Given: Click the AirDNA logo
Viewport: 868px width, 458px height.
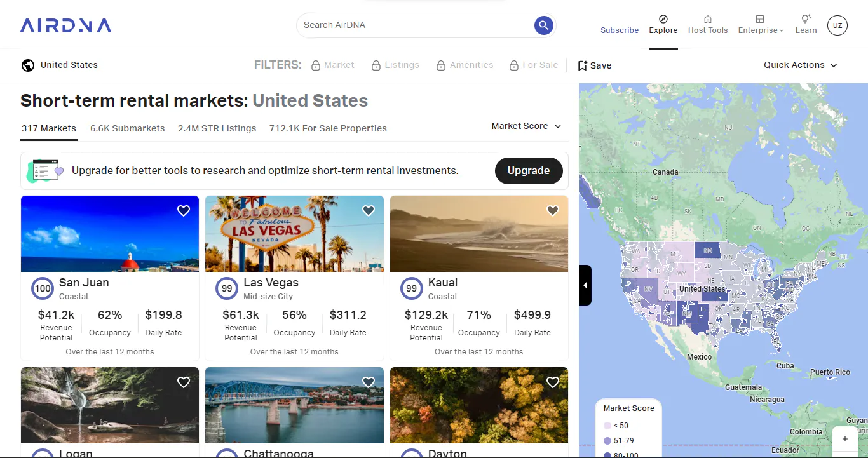Looking at the screenshot, I should click(x=65, y=25).
